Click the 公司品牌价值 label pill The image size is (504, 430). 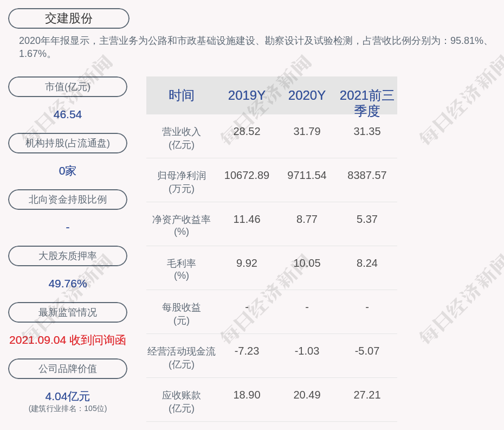click(68, 369)
